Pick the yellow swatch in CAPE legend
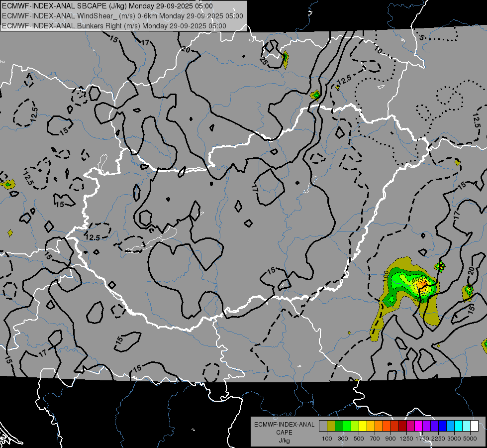The image size is (487, 448). (x=363, y=426)
